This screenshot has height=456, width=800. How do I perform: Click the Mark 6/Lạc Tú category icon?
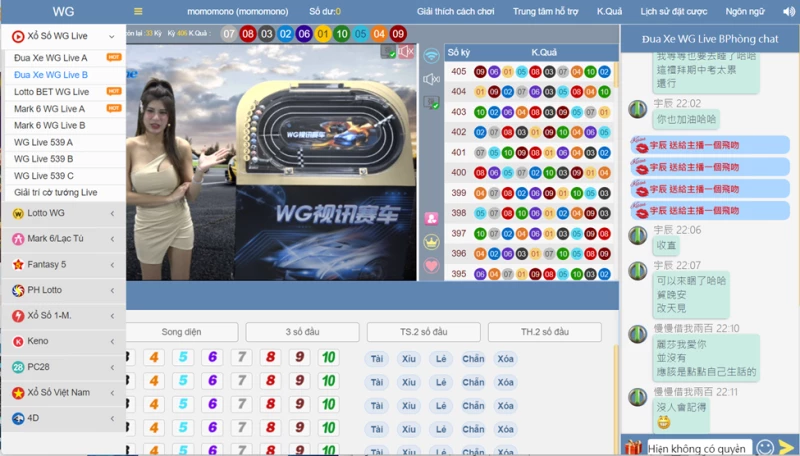point(18,239)
